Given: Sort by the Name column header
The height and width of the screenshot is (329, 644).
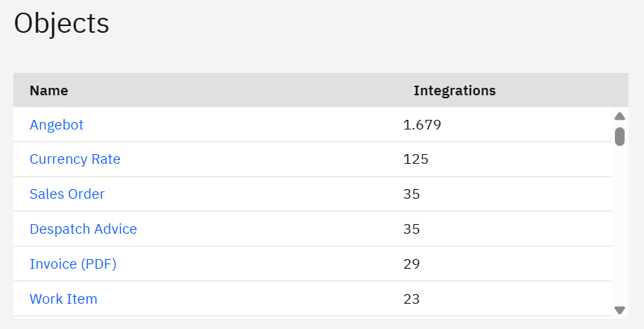Looking at the screenshot, I should pos(49,91).
